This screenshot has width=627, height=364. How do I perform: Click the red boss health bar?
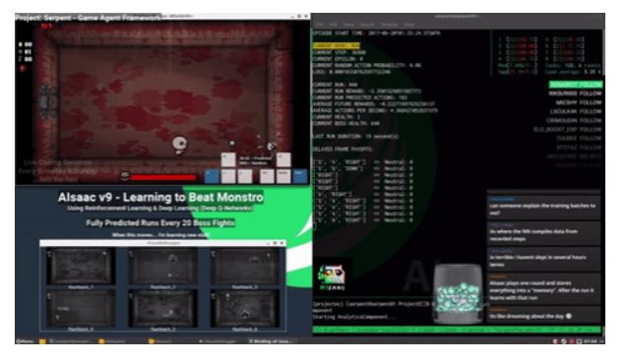pyautogui.click(x=163, y=177)
